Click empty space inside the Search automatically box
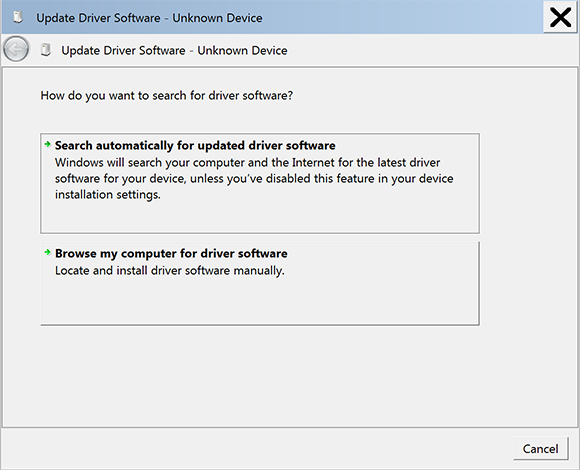580x470 pixels. 260,217
